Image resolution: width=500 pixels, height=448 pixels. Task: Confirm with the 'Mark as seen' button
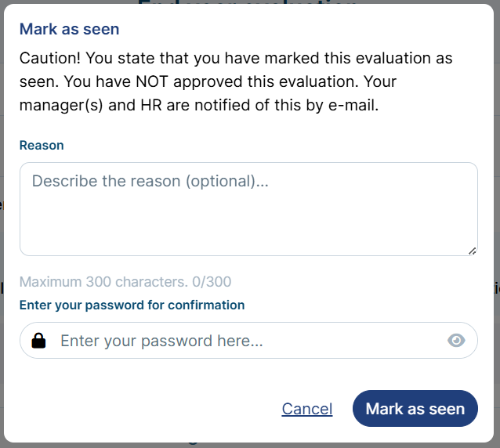[415, 409]
